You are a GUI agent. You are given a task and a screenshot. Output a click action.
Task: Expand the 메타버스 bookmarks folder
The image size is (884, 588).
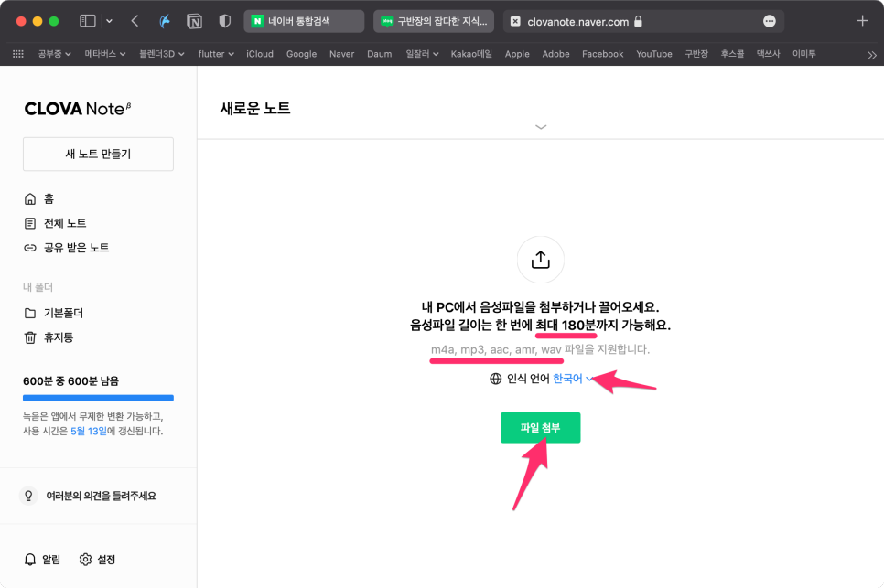point(105,54)
